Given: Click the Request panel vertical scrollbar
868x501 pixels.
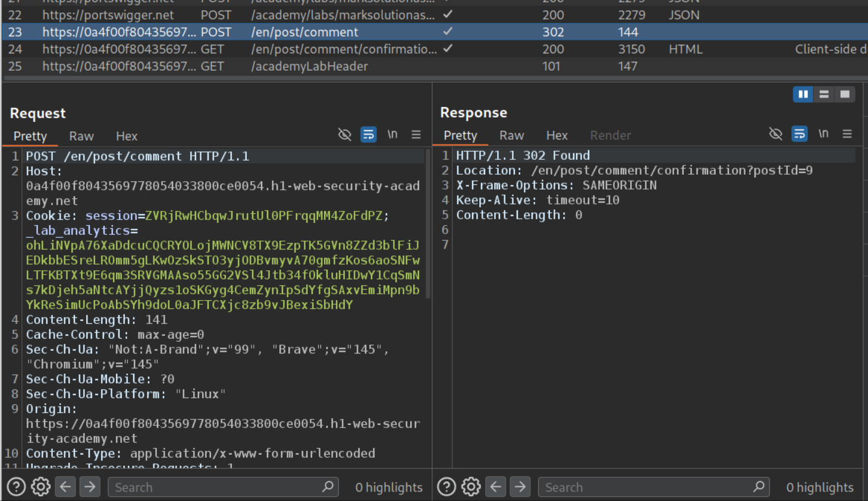Looking at the screenshot, I should coord(427,226).
